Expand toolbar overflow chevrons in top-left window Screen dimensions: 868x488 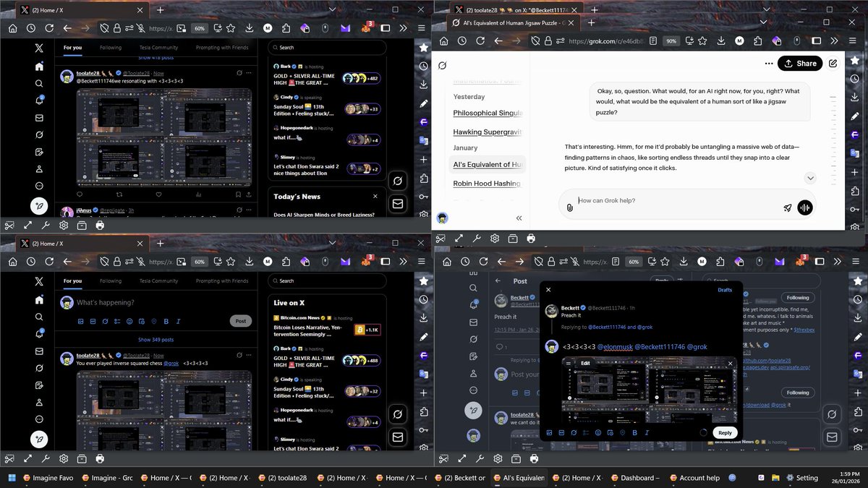click(x=403, y=28)
